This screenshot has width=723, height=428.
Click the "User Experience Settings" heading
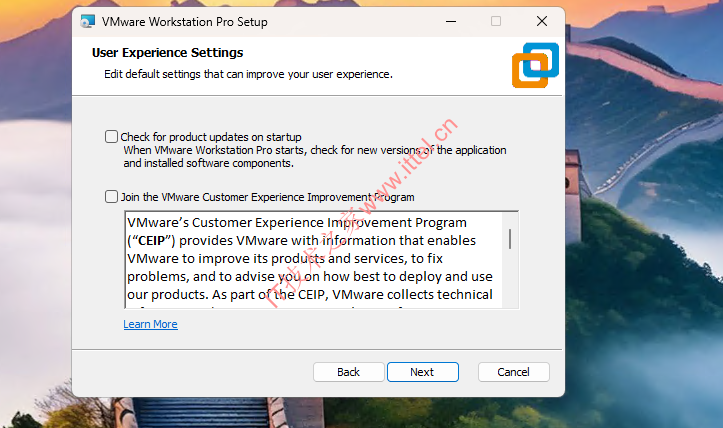coord(167,53)
